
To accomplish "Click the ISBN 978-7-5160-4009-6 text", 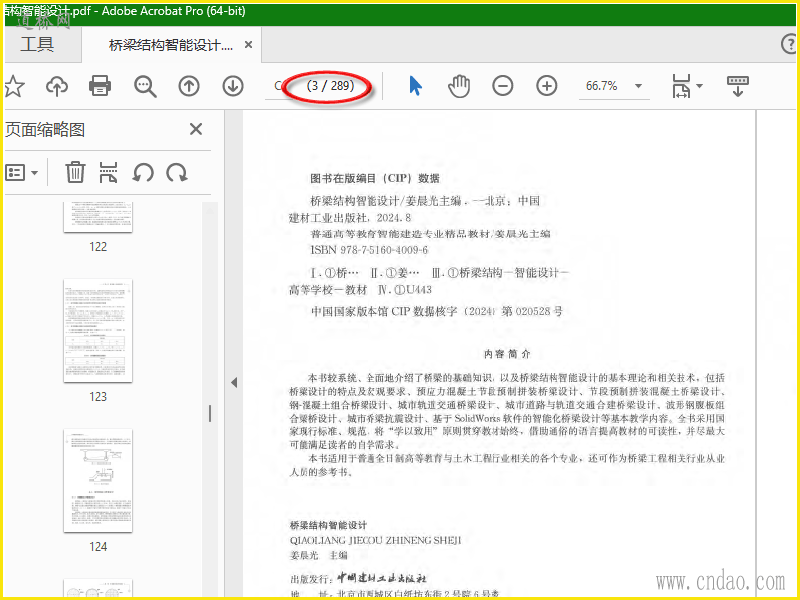I will click(x=369, y=250).
